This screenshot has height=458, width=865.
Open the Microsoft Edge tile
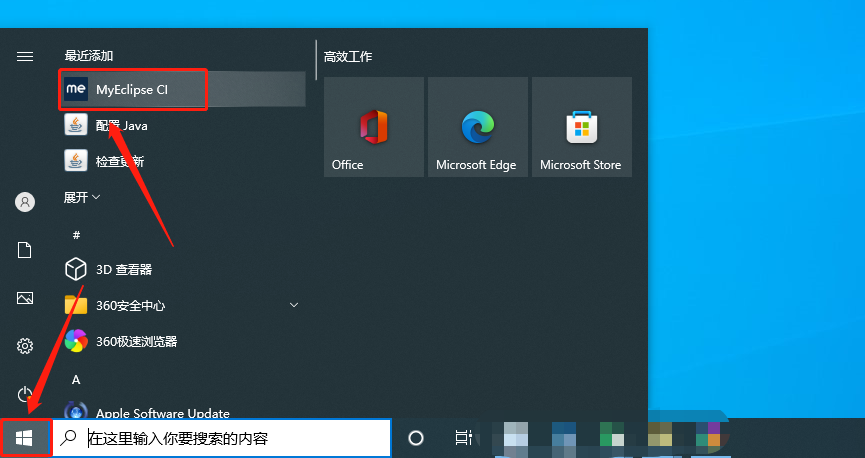(478, 127)
